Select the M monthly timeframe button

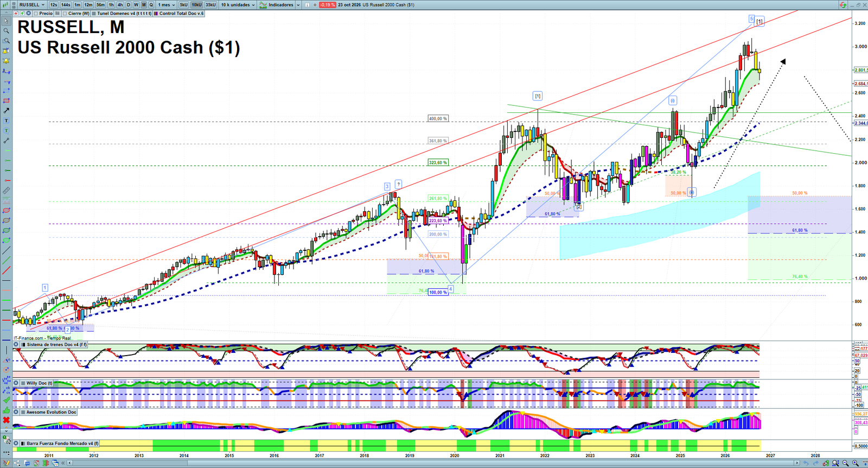(x=144, y=5)
